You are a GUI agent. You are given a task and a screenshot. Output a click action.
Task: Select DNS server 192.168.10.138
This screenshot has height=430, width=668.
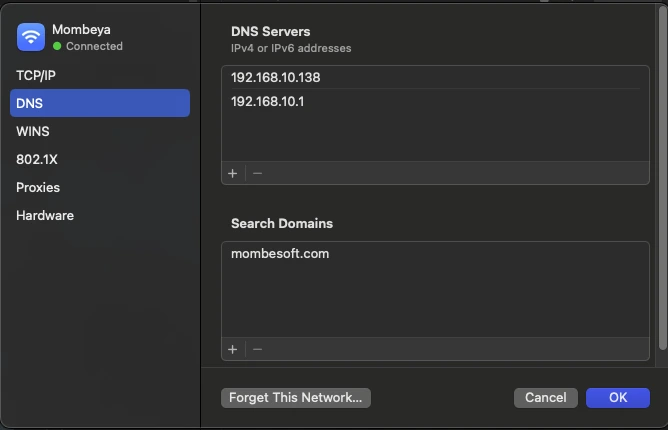[x=276, y=77]
